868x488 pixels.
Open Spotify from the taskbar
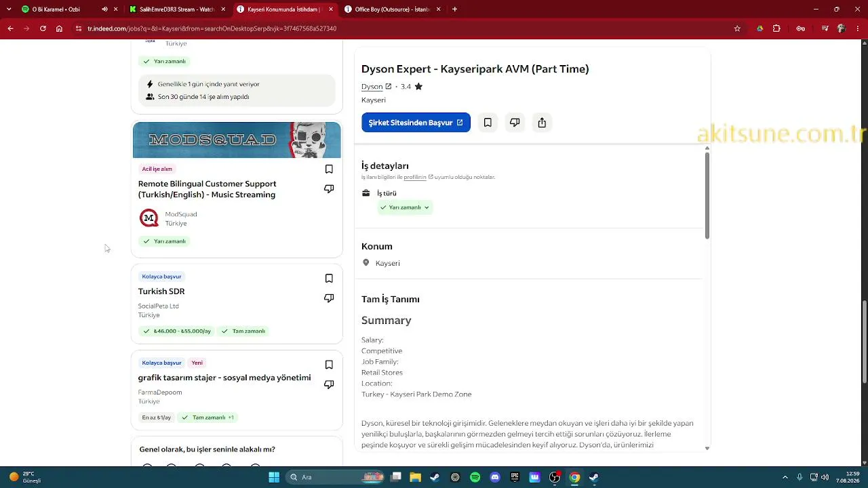[x=475, y=477]
